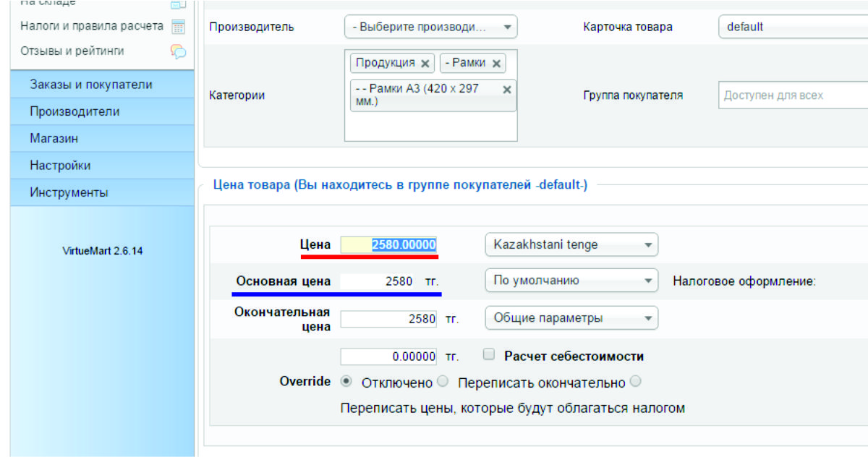Open the Производители menu section
The height and width of the screenshot is (457, 868).
(x=75, y=111)
